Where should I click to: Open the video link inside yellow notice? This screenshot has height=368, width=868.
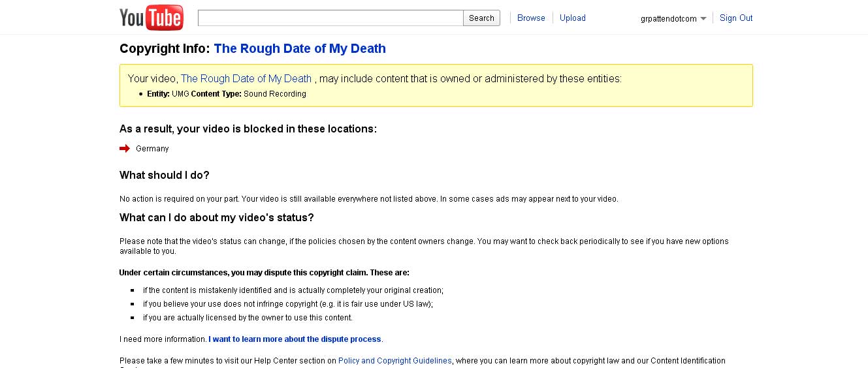pyautogui.click(x=246, y=79)
